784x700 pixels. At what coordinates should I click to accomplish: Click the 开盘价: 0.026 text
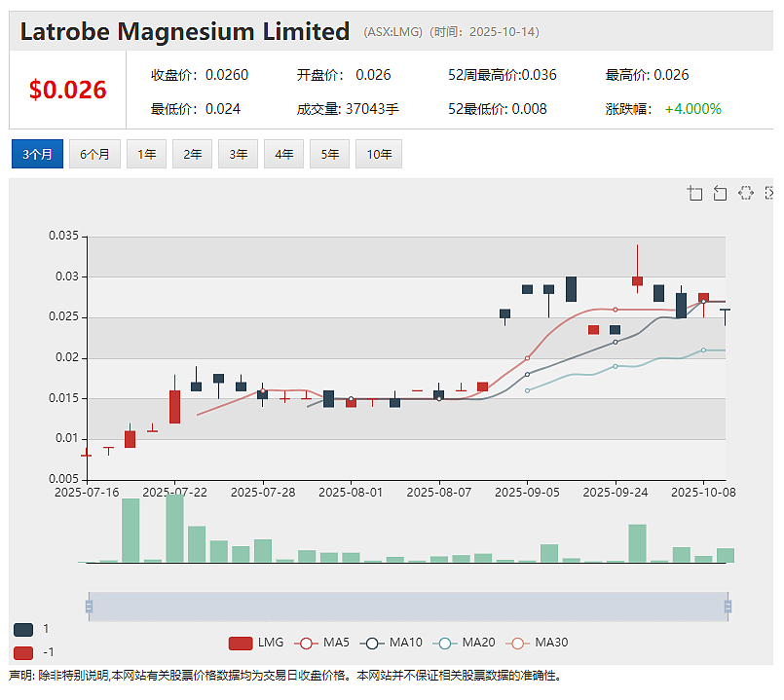(x=344, y=75)
